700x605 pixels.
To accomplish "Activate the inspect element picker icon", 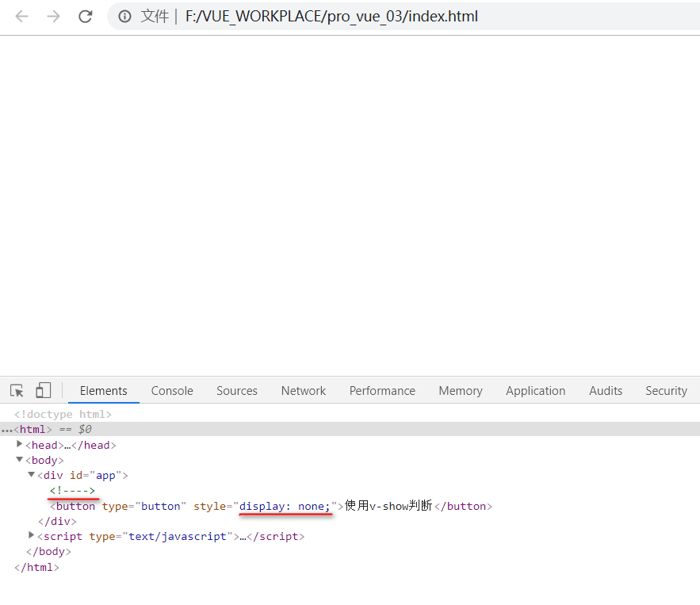I will 17,391.
